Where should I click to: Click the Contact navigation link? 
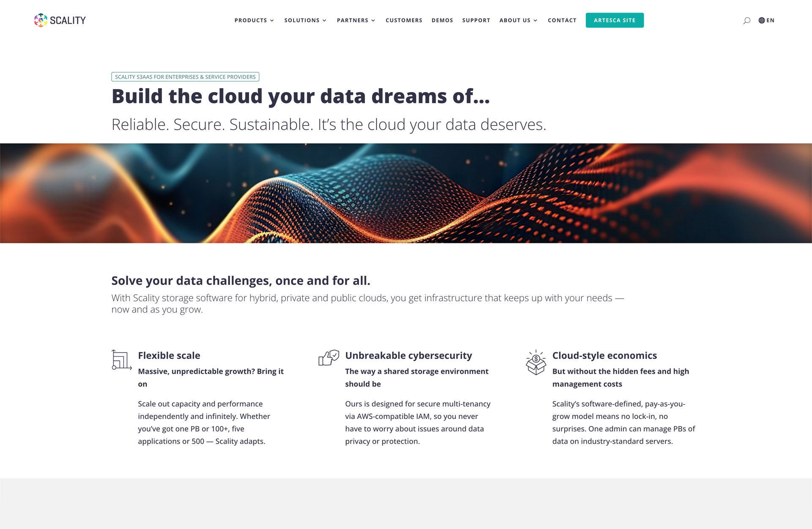pyautogui.click(x=562, y=20)
